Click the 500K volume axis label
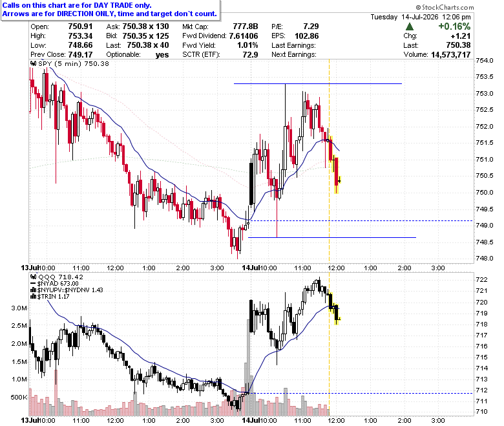Viewport: 504px width, 426px height. click(x=19, y=398)
